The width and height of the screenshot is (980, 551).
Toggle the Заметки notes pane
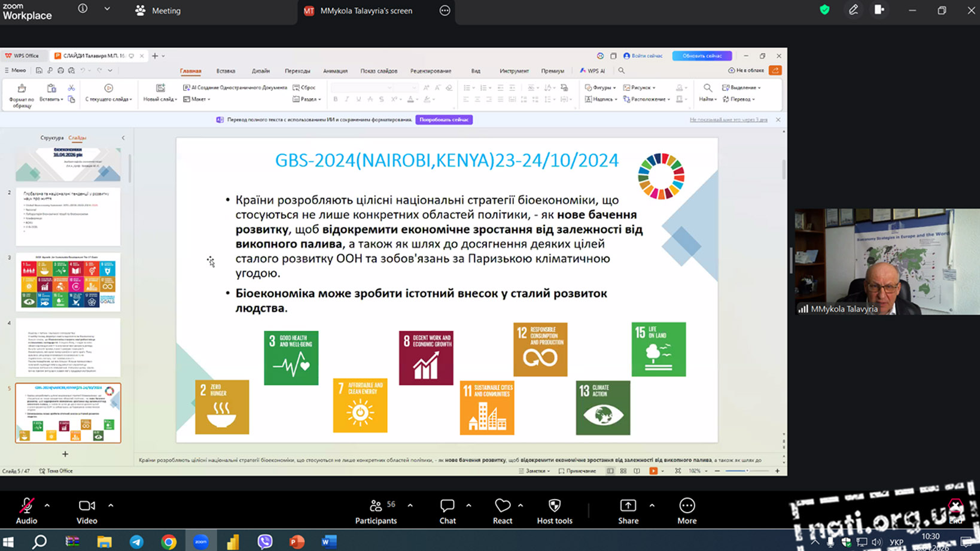point(534,471)
